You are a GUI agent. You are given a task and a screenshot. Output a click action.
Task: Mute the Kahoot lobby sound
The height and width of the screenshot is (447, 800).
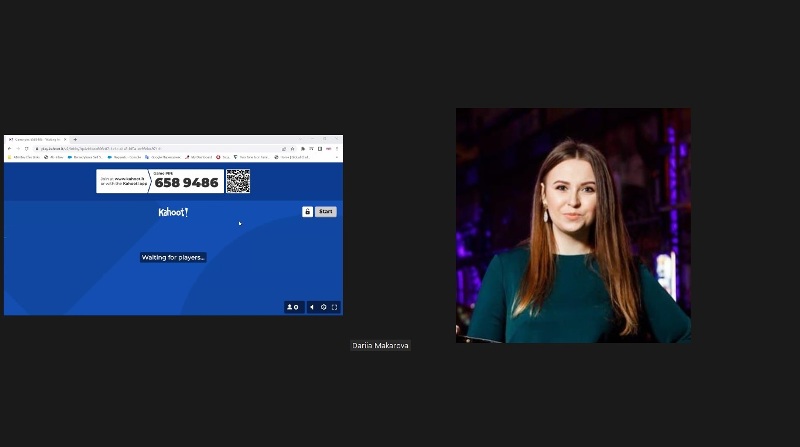[x=312, y=307]
